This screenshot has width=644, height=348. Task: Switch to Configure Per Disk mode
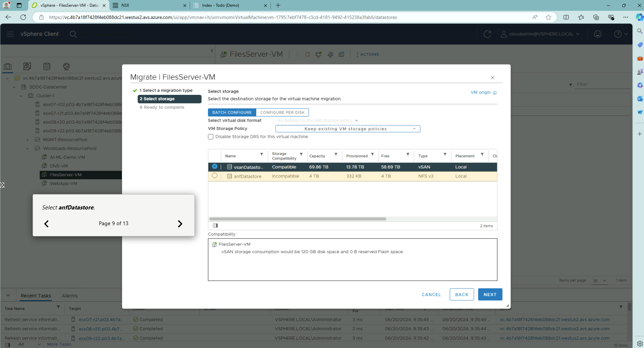coord(282,112)
